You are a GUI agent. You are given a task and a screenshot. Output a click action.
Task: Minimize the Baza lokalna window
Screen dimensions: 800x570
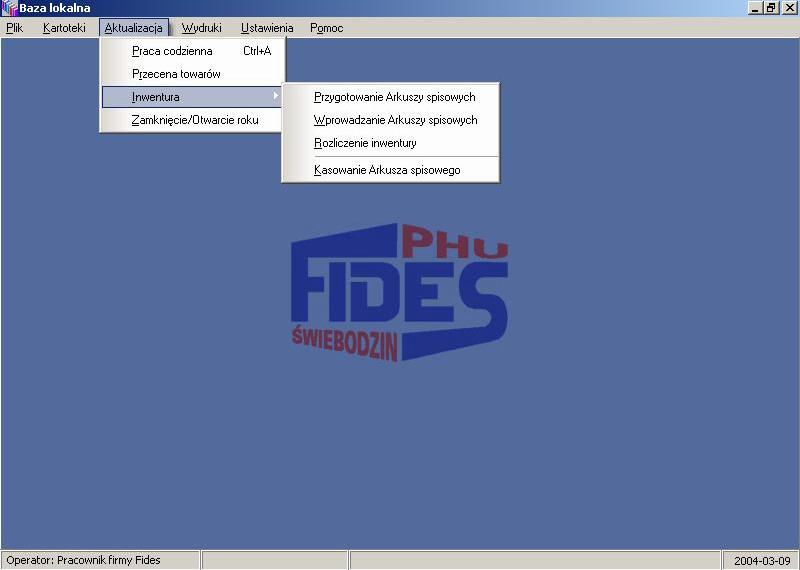click(756, 8)
